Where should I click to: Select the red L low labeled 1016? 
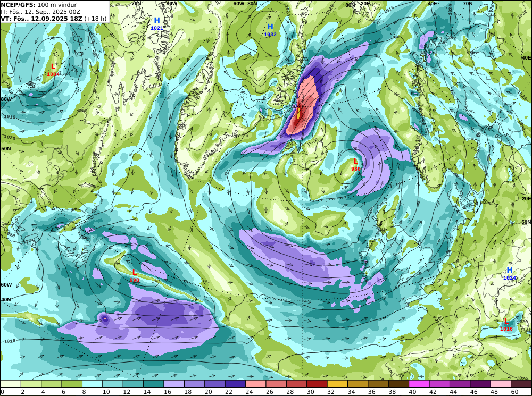coord(506,321)
